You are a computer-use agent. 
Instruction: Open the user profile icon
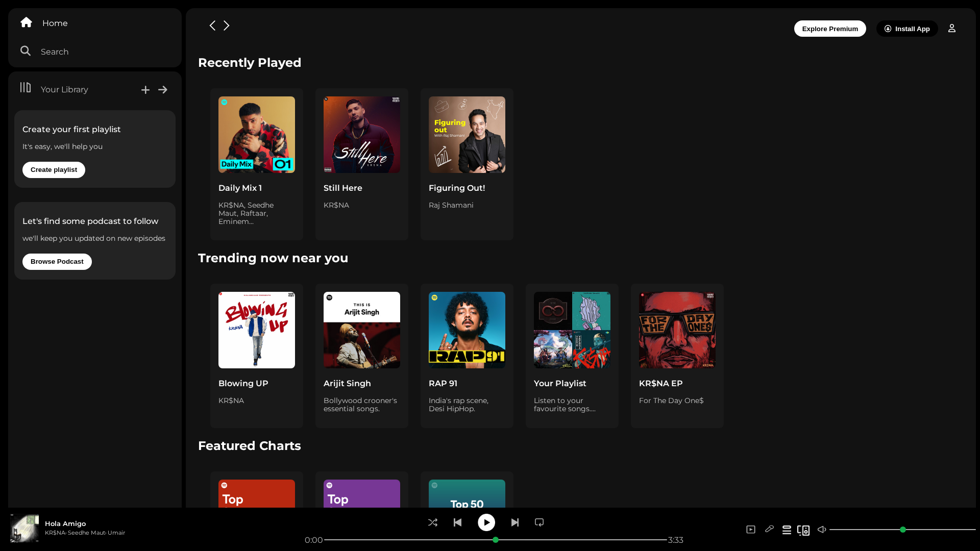(x=952, y=29)
